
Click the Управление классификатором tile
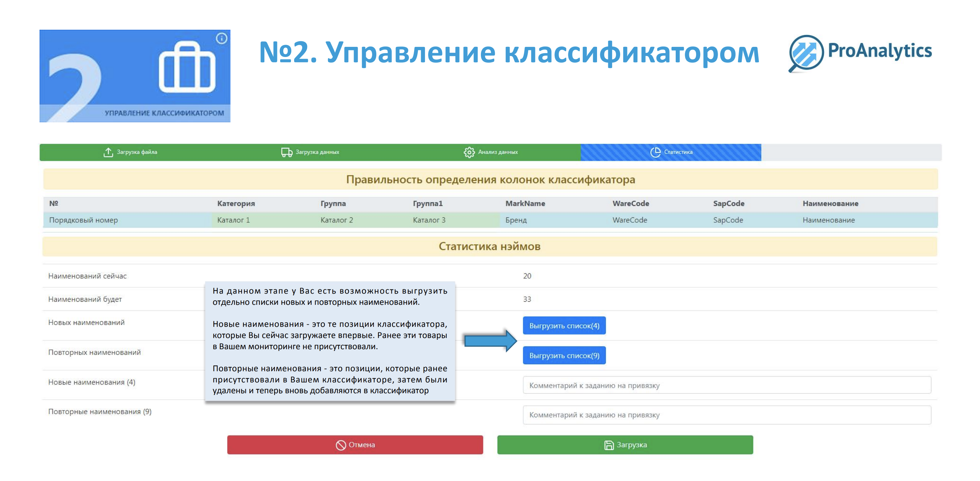135,76
